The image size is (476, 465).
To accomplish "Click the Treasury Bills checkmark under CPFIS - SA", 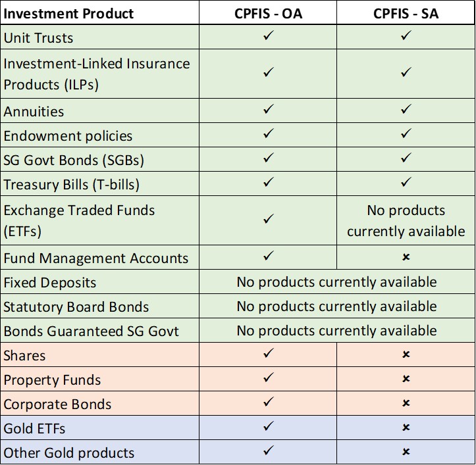I will coord(406,182).
